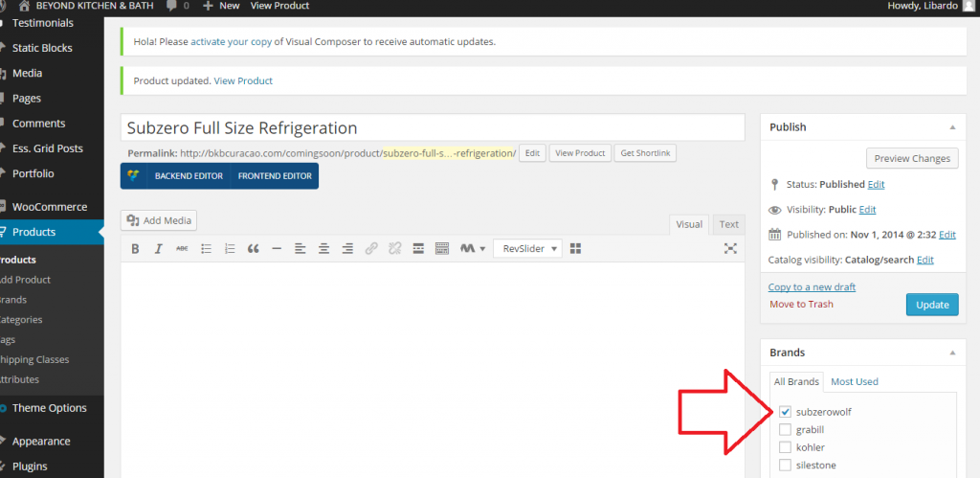Open the RevSlider dropdown
Image resolution: width=980 pixels, height=478 pixels.
pyautogui.click(x=527, y=249)
